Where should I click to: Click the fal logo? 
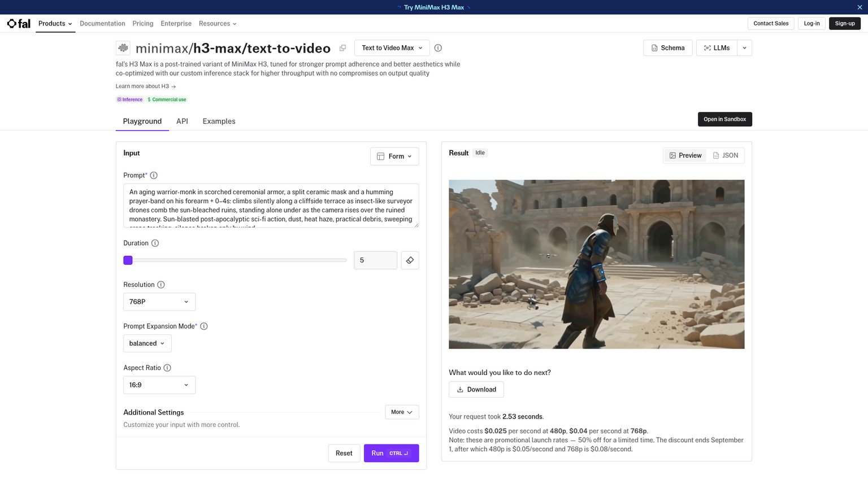[19, 23]
